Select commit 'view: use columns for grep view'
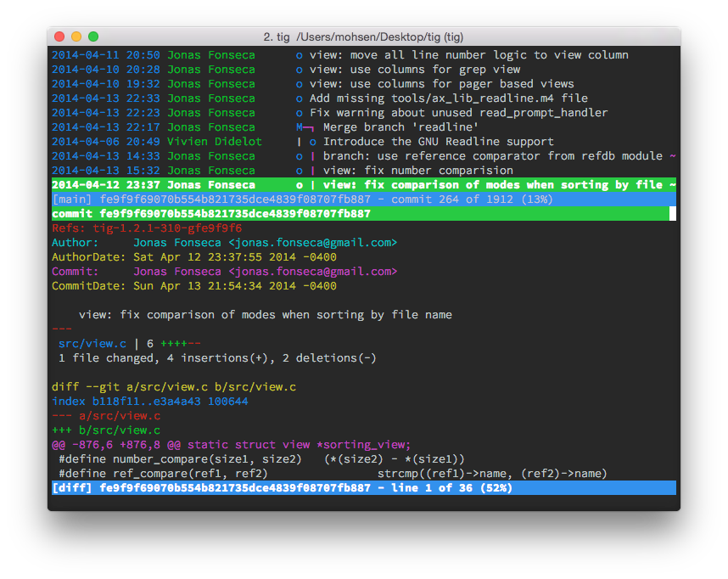Viewport: 728px width, 579px height. [x=364, y=70]
